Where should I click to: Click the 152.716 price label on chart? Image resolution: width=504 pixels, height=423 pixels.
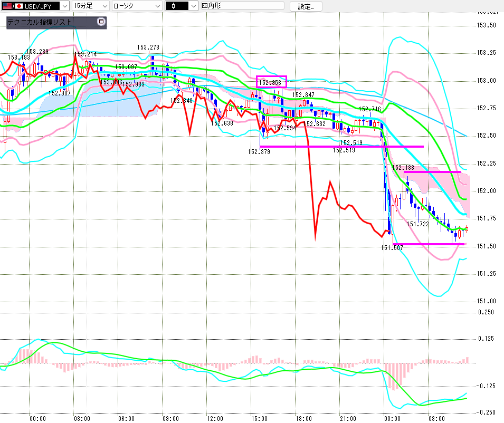(x=369, y=109)
